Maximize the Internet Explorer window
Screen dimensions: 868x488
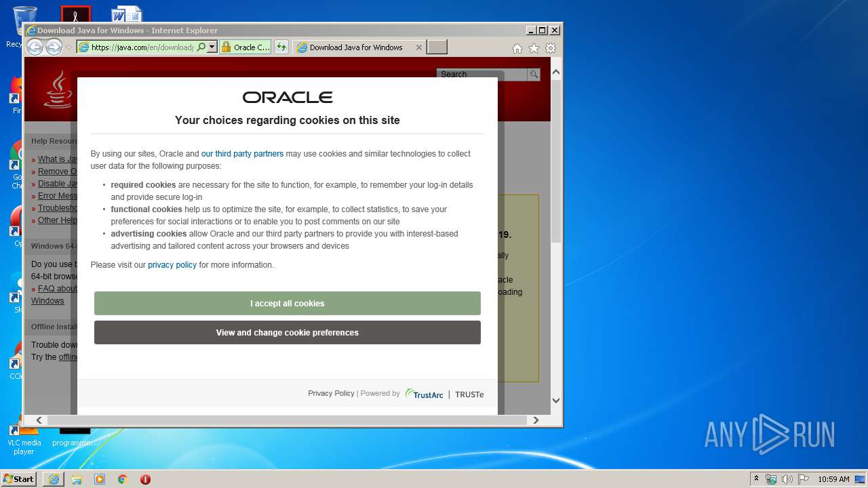pyautogui.click(x=542, y=30)
